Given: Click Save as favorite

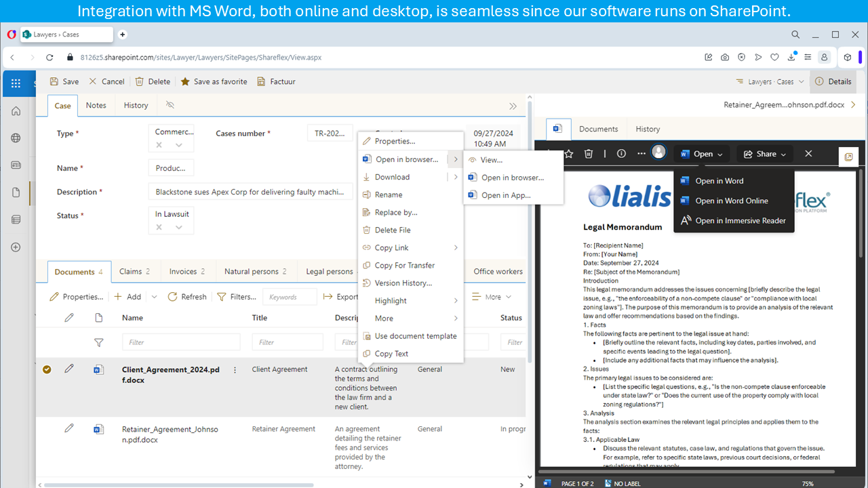Looking at the screenshot, I should point(214,81).
